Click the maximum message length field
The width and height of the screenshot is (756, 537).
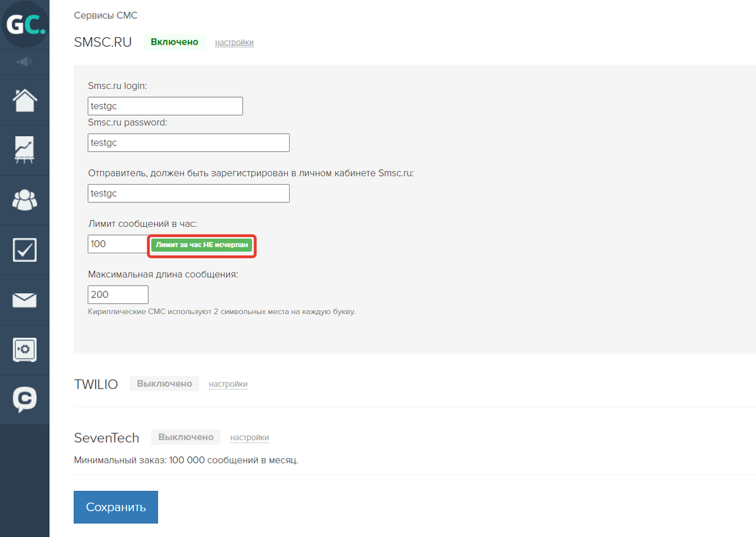point(118,294)
